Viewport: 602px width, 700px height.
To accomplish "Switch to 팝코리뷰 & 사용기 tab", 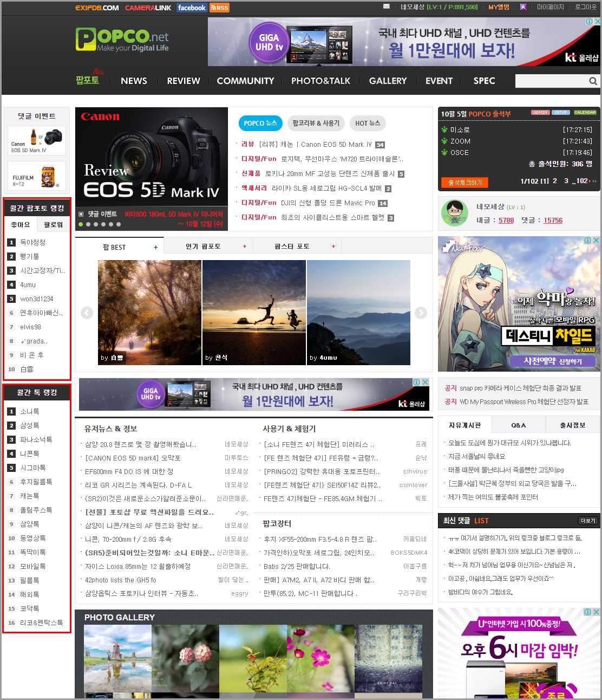I will point(316,124).
